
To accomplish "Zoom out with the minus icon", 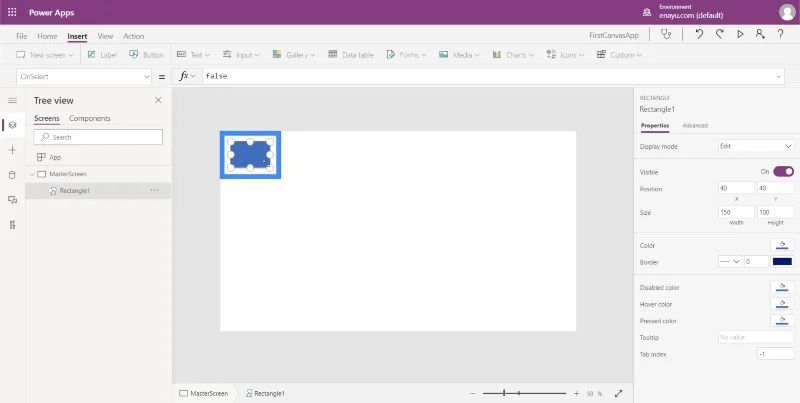I will click(x=472, y=393).
